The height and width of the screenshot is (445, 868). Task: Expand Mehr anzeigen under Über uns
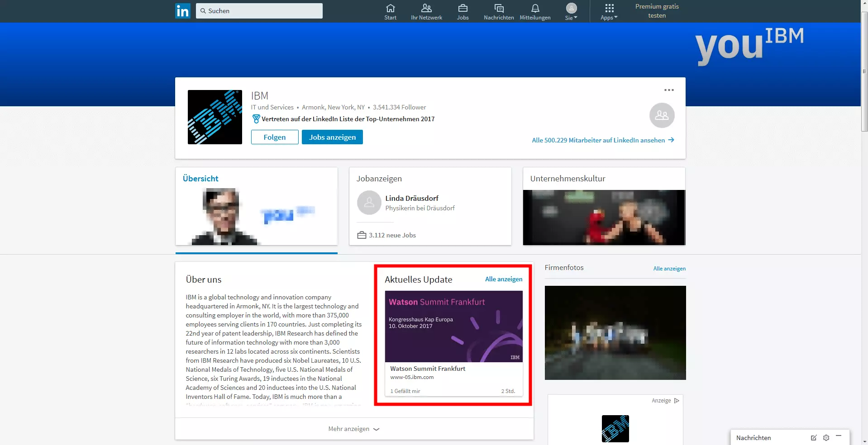coord(354,429)
